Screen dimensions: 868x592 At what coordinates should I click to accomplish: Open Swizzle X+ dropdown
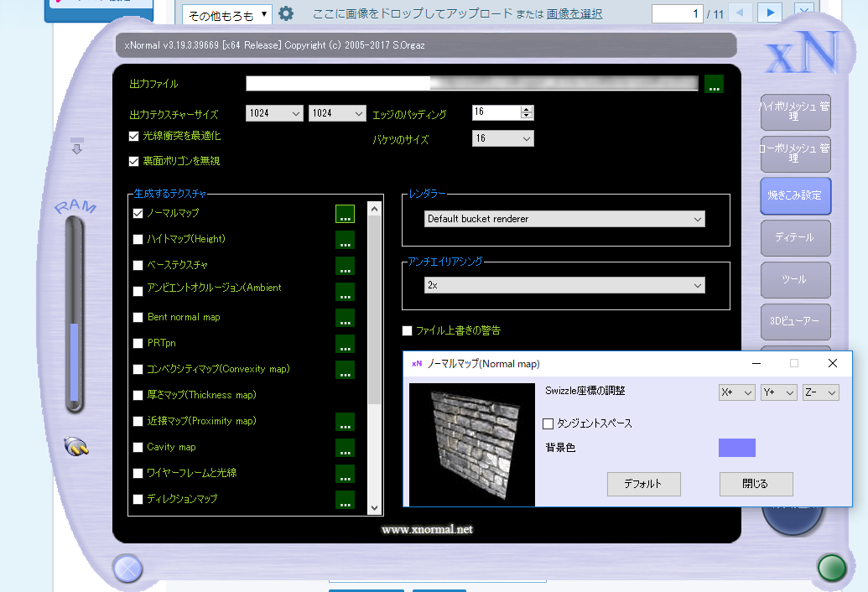tap(737, 392)
